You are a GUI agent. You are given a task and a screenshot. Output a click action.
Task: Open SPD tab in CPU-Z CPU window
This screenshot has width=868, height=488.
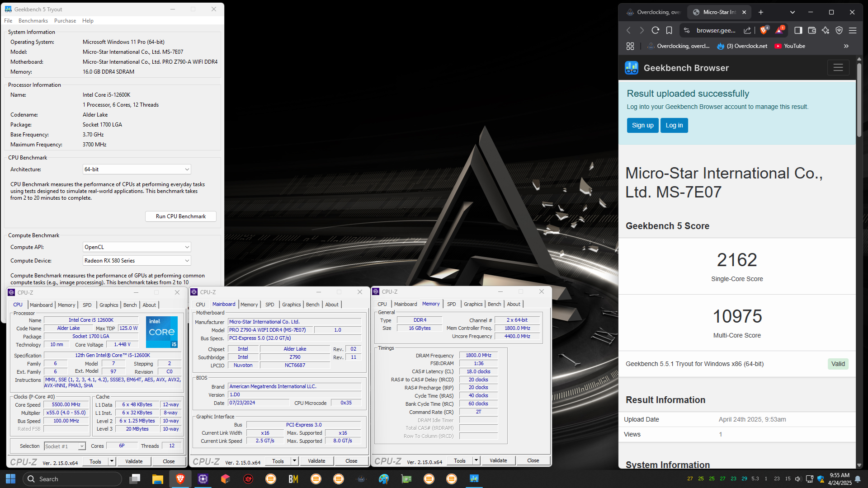87,305
